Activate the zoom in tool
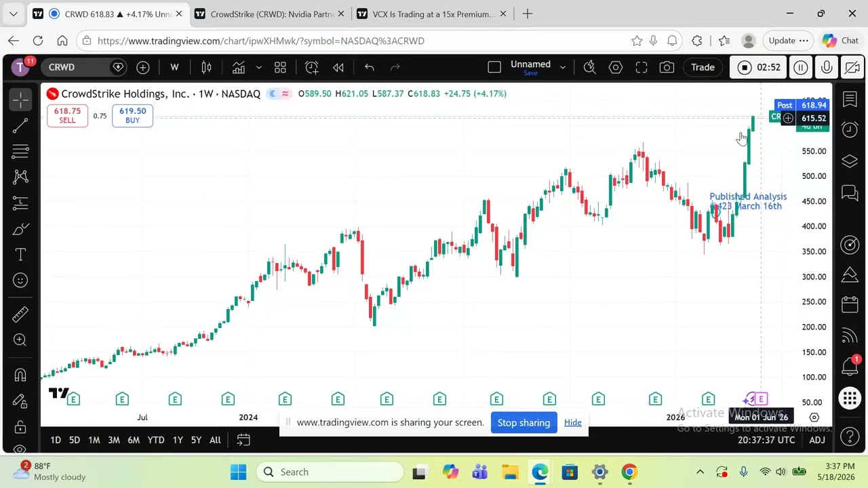Image resolution: width=868 pixels, height=488 pixels. pyautogui.click(x=20, y=340)
